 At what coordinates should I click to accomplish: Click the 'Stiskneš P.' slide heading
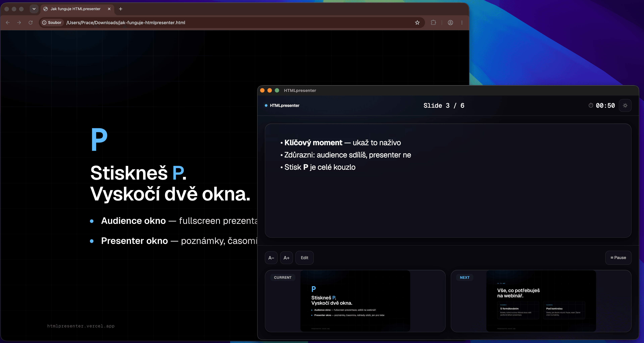[138, 173]
